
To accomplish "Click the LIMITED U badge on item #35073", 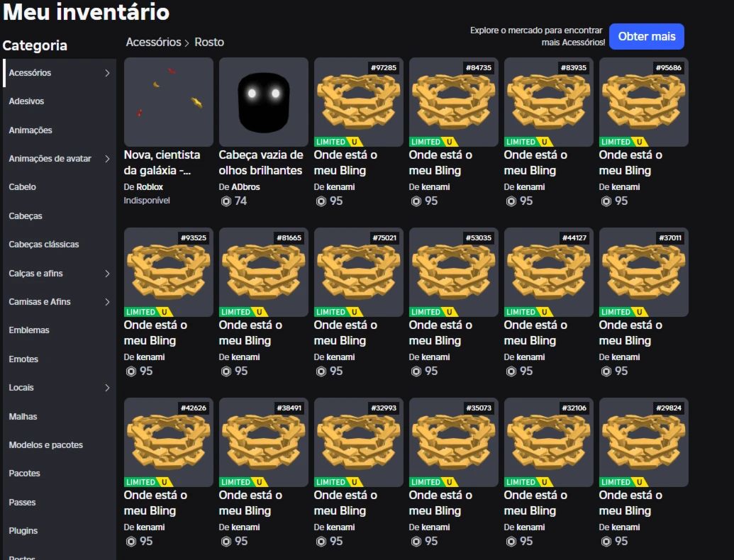I will pyautogui.click(x=433, y=482).
